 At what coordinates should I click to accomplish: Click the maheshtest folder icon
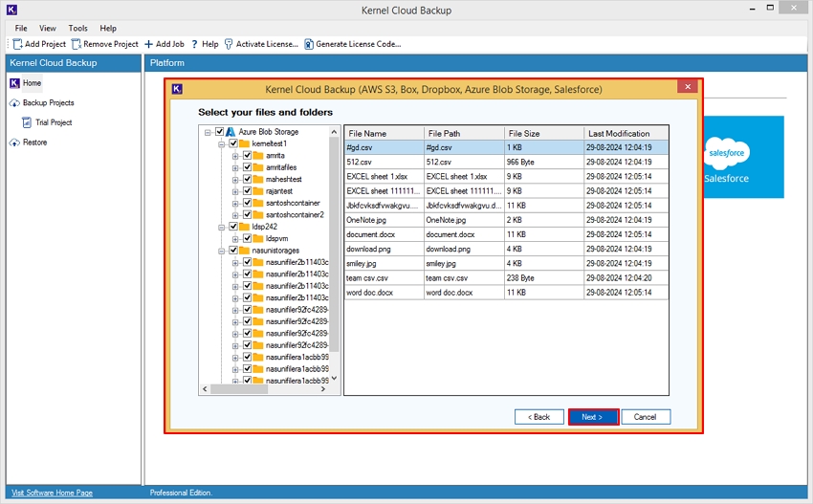click(258, 180)
